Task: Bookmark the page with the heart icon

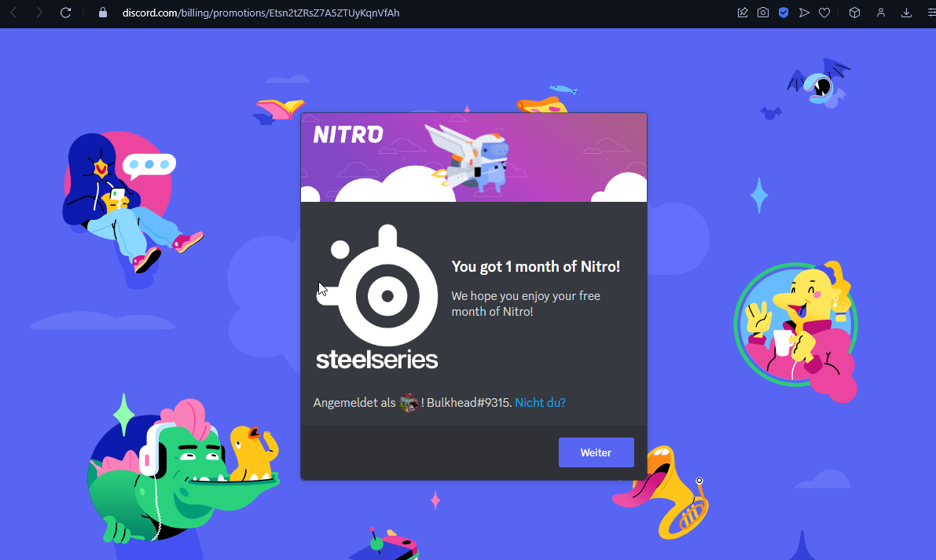Action: (x=824, y=13)
